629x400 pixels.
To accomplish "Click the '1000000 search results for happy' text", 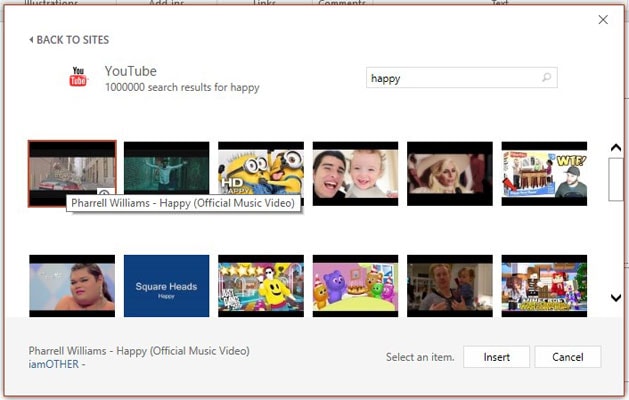I will [x=182, y=87].
